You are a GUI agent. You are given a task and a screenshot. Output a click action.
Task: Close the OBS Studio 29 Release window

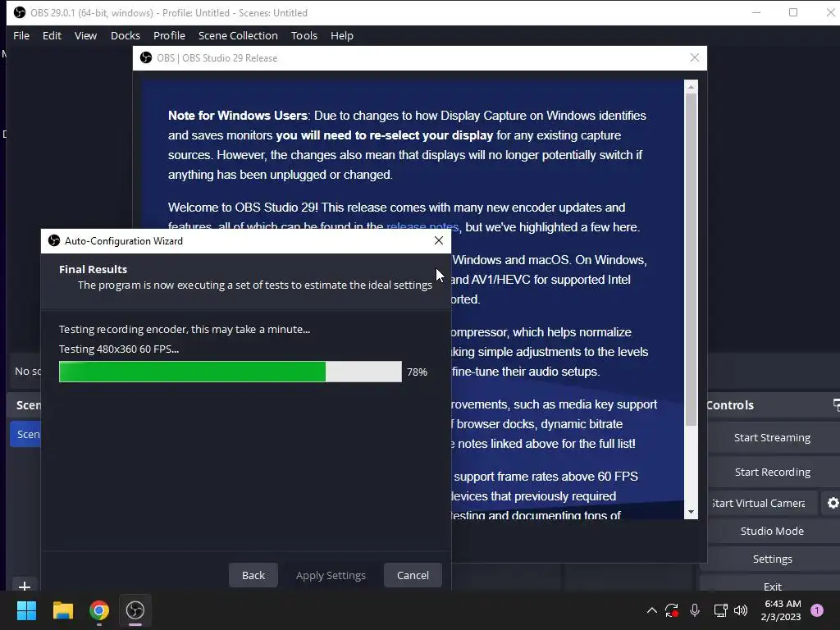coord(695,57)
